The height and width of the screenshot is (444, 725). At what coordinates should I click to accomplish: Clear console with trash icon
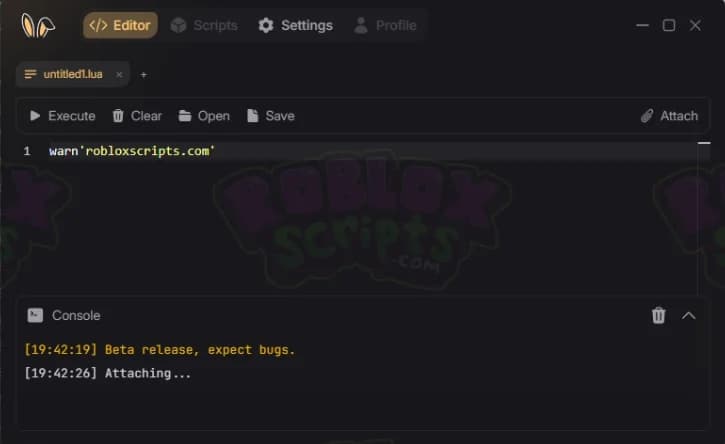click(658, 315)
